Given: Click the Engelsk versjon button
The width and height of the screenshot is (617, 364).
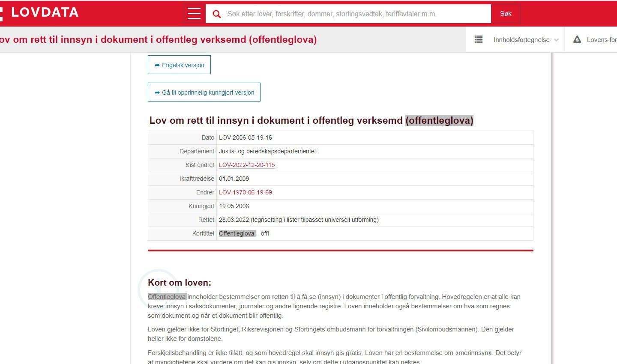Looking at the screenshot, I should pos(179,65).
